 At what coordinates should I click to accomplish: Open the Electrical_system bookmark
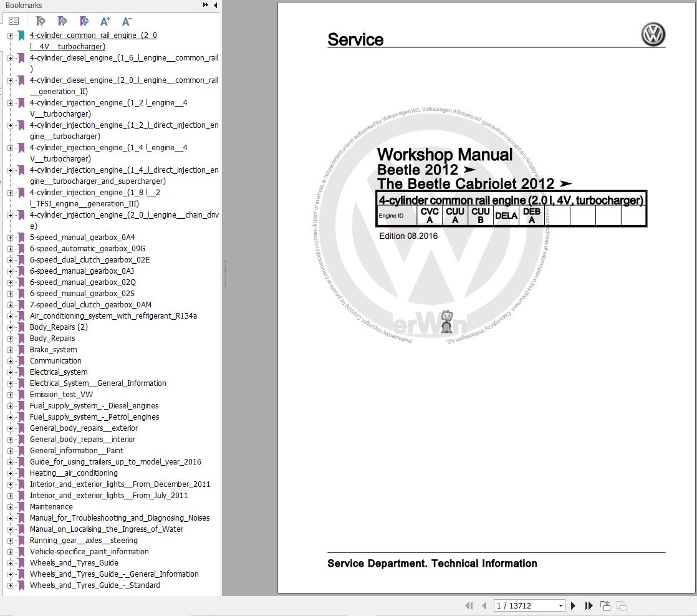point(59,372)
